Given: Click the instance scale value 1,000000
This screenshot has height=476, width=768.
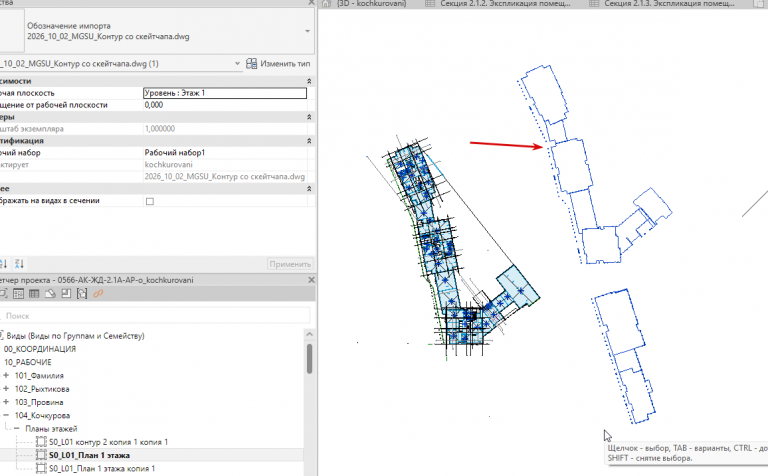Looking at the screenshot, I should click(x=225, y=129).
